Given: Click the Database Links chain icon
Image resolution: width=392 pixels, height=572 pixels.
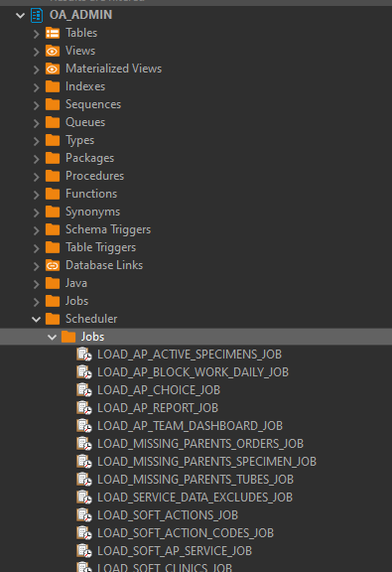Looking at the screenshot, I should pyautogui.click(x=53, y=265).
